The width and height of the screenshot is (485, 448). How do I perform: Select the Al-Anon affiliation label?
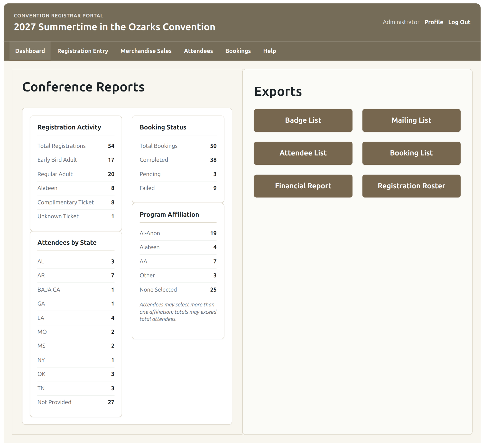click(x=150, y=233)
